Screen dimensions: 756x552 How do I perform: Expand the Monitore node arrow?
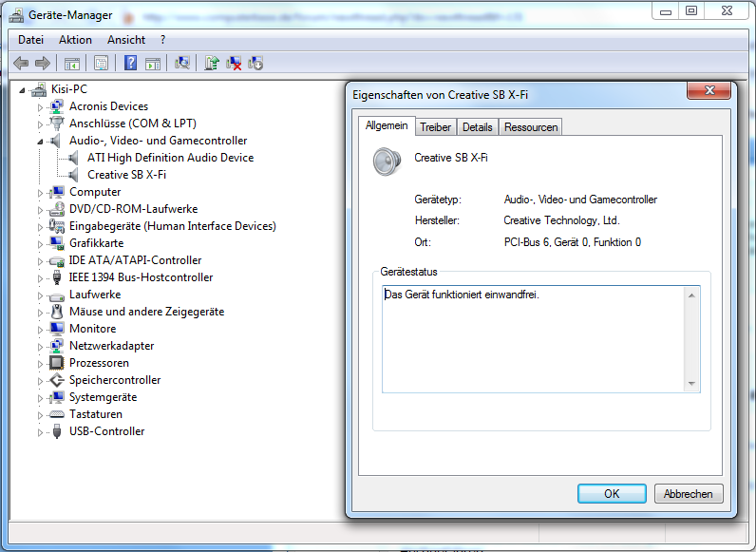click(x=40, y=330)
